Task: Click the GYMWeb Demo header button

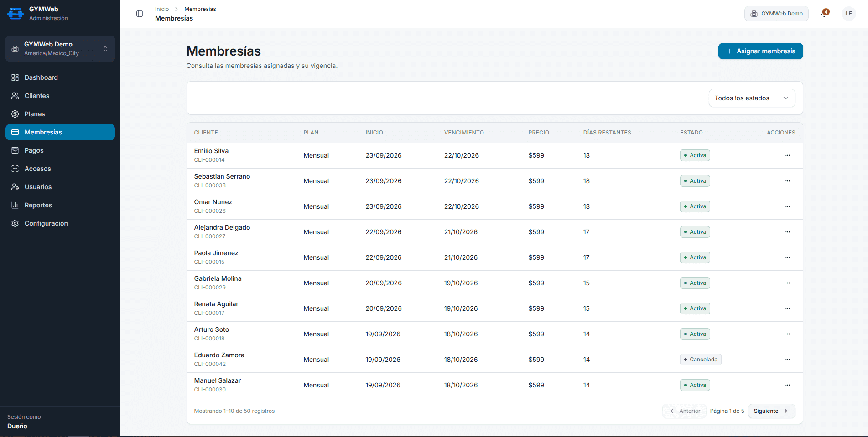Action: coord(776,14)
